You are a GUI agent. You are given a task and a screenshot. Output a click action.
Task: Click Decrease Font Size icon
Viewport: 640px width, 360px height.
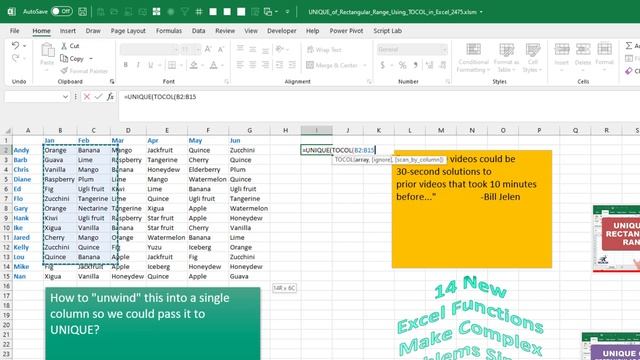tap(221, 49)
